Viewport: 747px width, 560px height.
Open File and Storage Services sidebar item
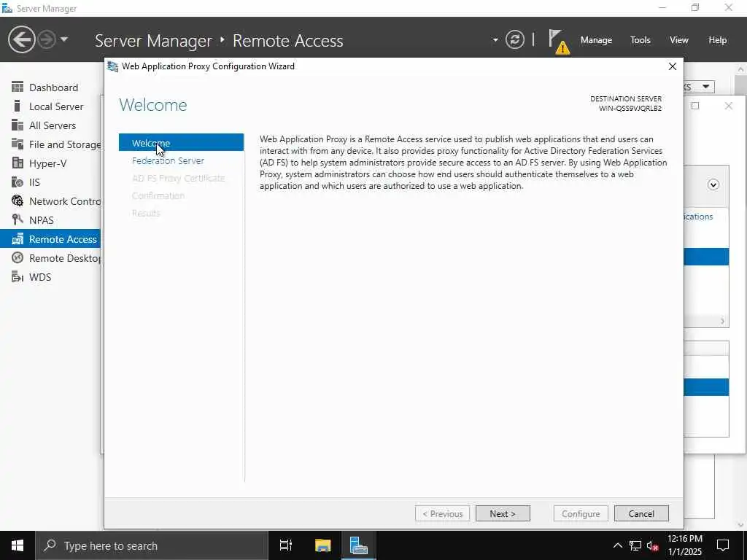tap(50, 144)
